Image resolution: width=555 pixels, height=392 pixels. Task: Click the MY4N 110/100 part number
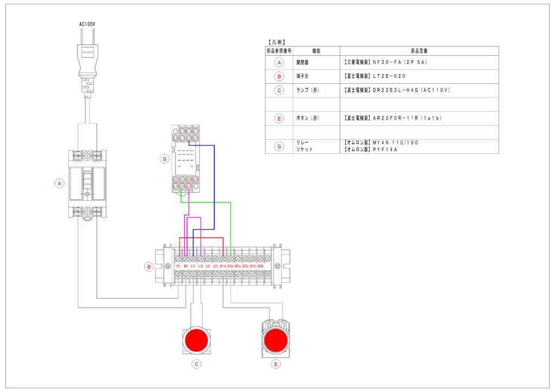395,143
